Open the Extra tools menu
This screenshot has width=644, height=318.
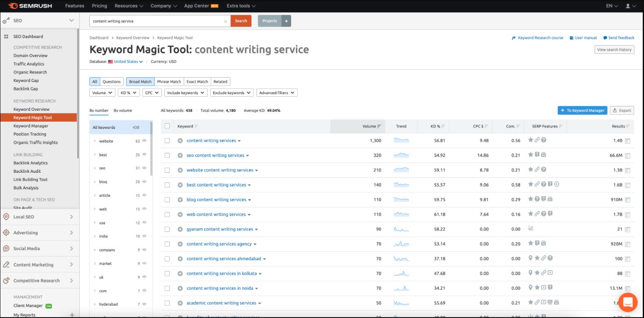tap(241, 6)
